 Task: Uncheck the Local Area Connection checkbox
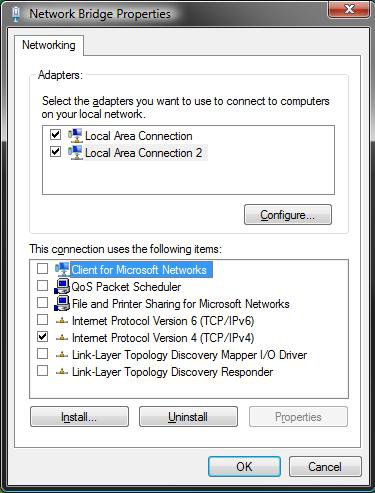click(x=55, y=135)
